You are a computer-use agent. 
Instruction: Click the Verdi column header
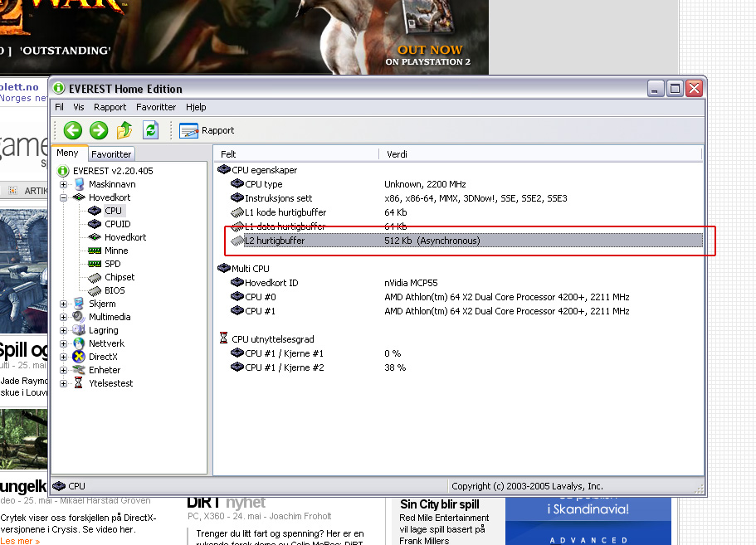pos(540,154)
